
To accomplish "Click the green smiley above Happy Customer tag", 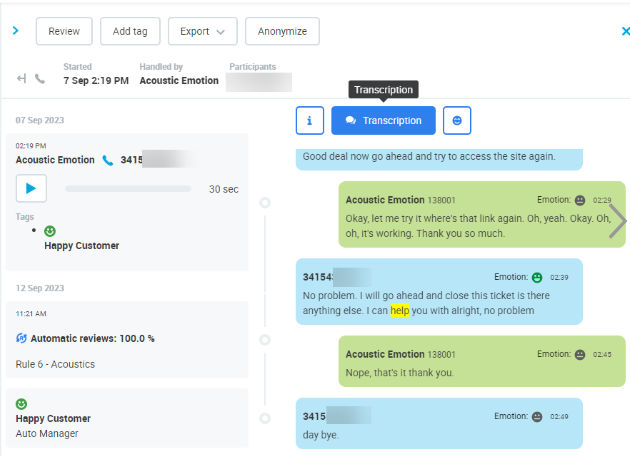I will point(50,231).
